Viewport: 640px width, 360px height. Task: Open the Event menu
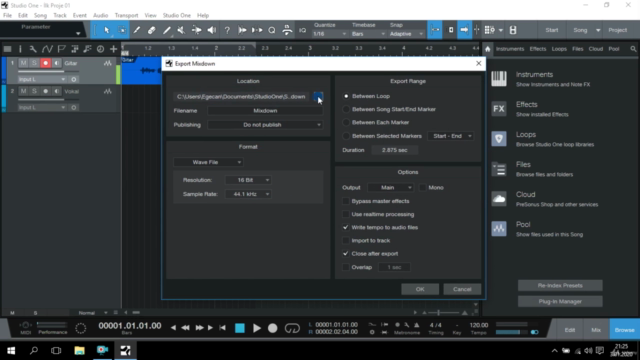coord(80,16)
